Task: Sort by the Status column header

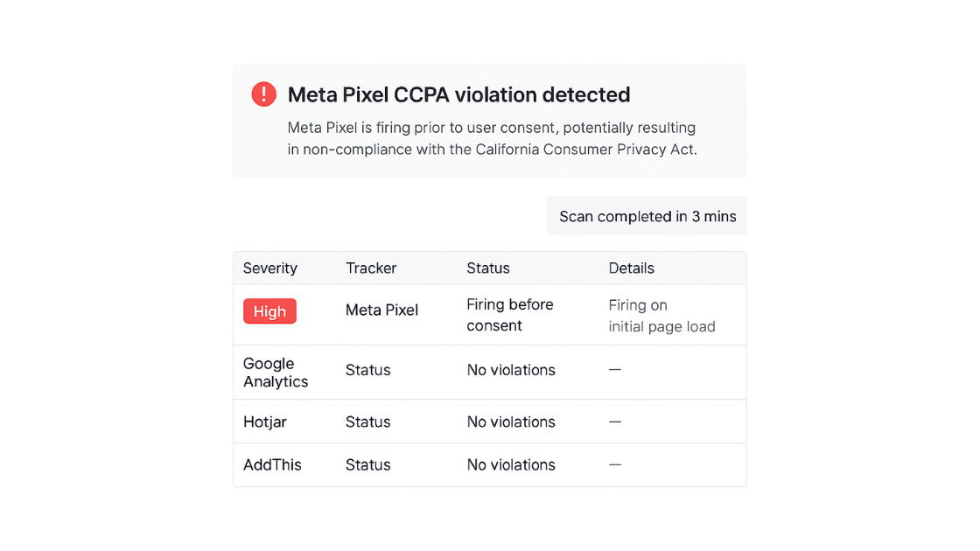Action: 488,268
